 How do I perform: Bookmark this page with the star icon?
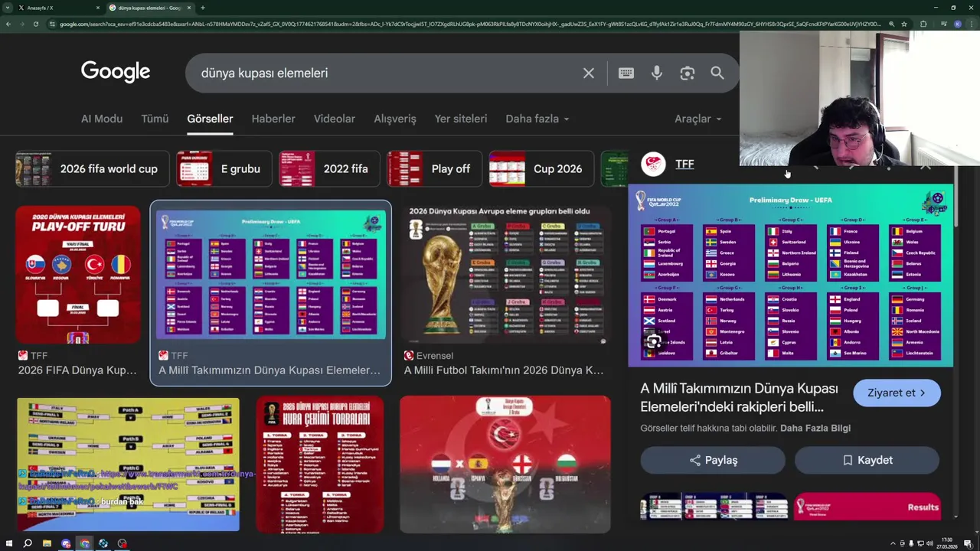(904, 24)
